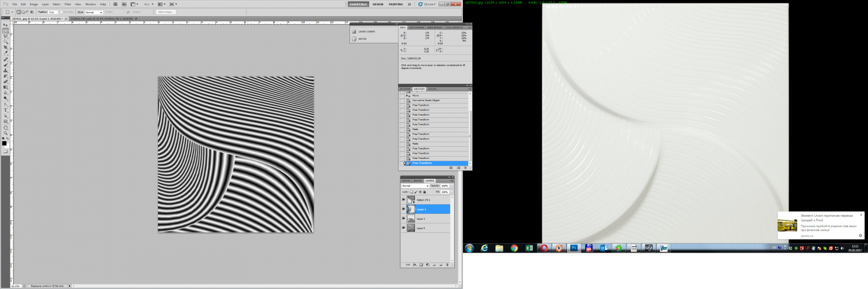This screenshot has width=868, height=289.
Task: Switch to the Actions tab
Action: click(405, 89)
